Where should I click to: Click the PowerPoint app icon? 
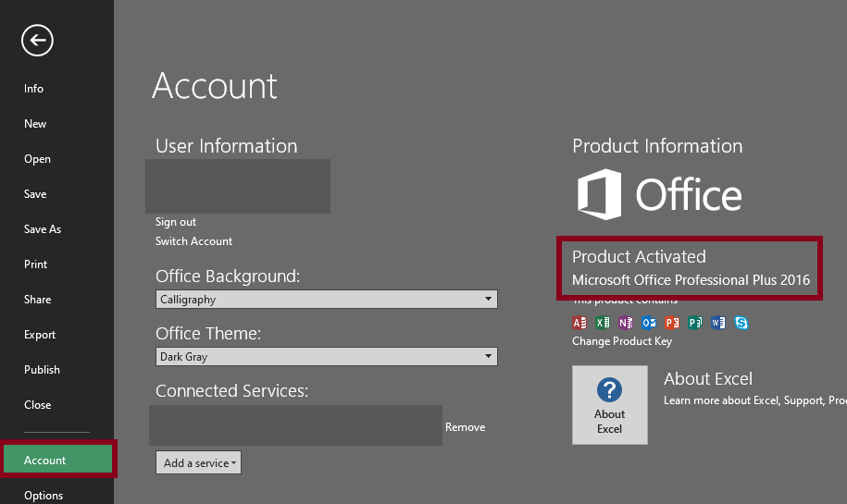(672, 323)
